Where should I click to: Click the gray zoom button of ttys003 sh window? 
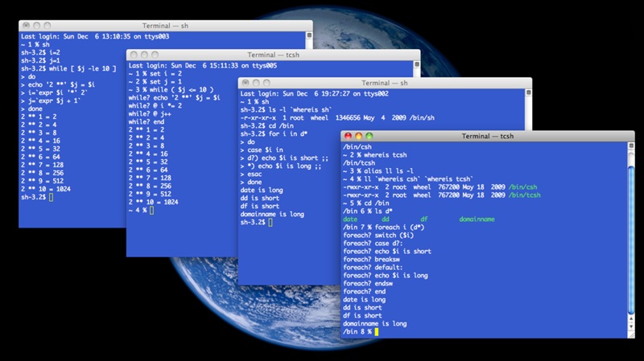(47, 26)
